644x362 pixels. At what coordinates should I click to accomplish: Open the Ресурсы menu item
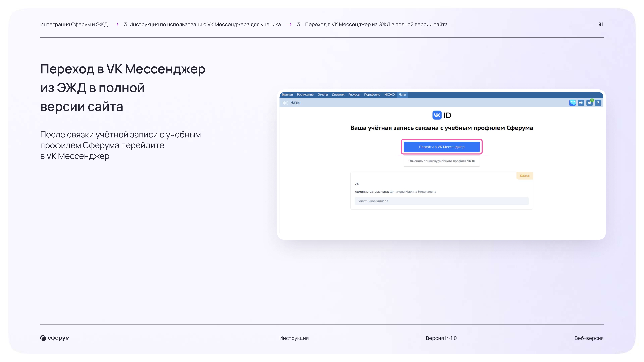coord(354,94)
